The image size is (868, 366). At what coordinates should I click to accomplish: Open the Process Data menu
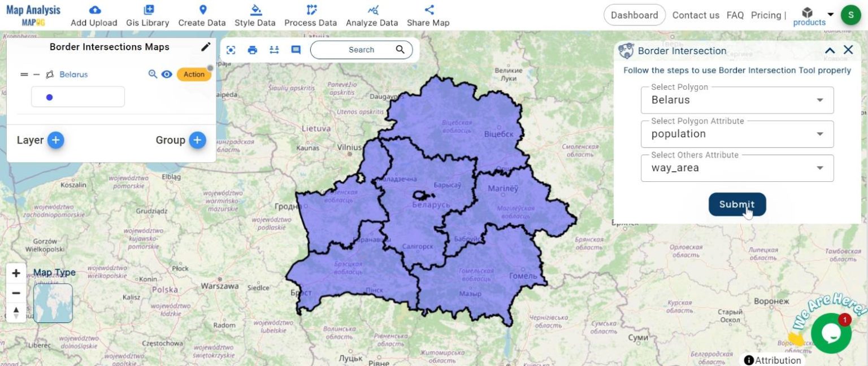click(311, 16)
